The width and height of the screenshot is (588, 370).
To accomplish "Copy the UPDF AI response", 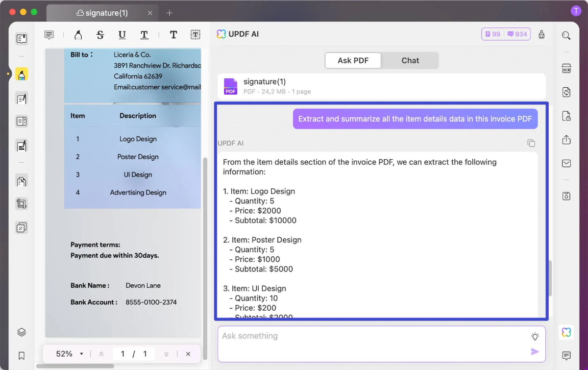I will click(x=531, y=143).
